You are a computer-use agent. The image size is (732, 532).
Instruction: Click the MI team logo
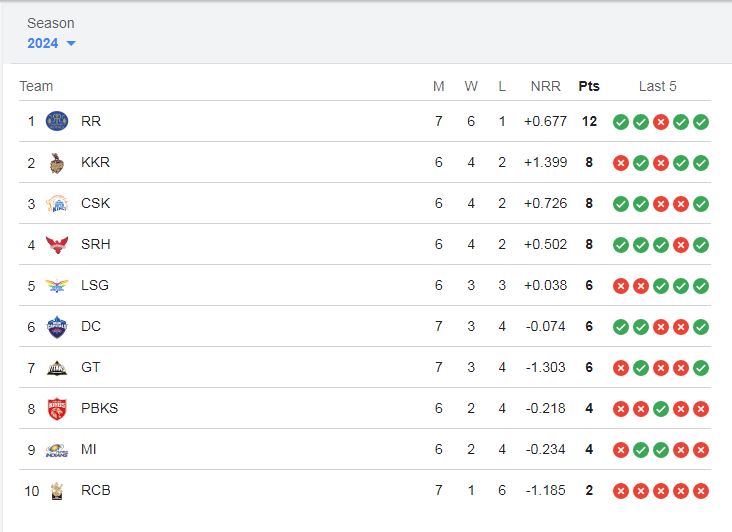point(57,450)
